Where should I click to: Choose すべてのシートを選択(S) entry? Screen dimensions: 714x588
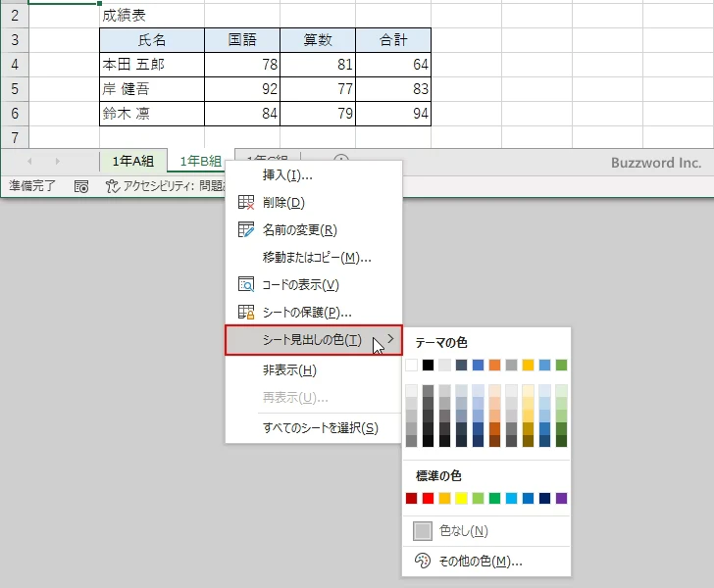click(314, 428)
